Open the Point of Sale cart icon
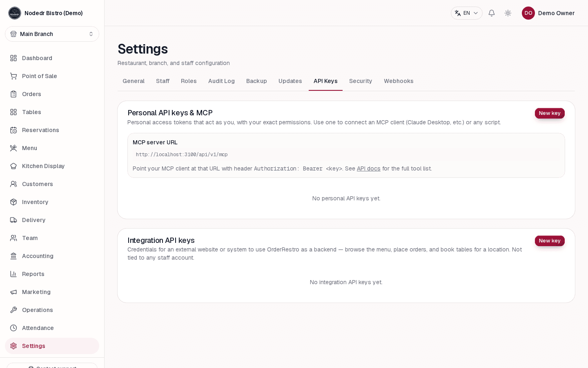 13,76
